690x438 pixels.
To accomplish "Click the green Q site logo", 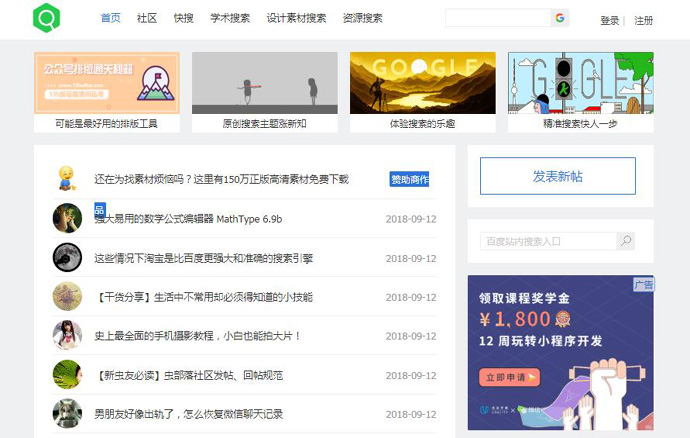I will click(46, 18).
